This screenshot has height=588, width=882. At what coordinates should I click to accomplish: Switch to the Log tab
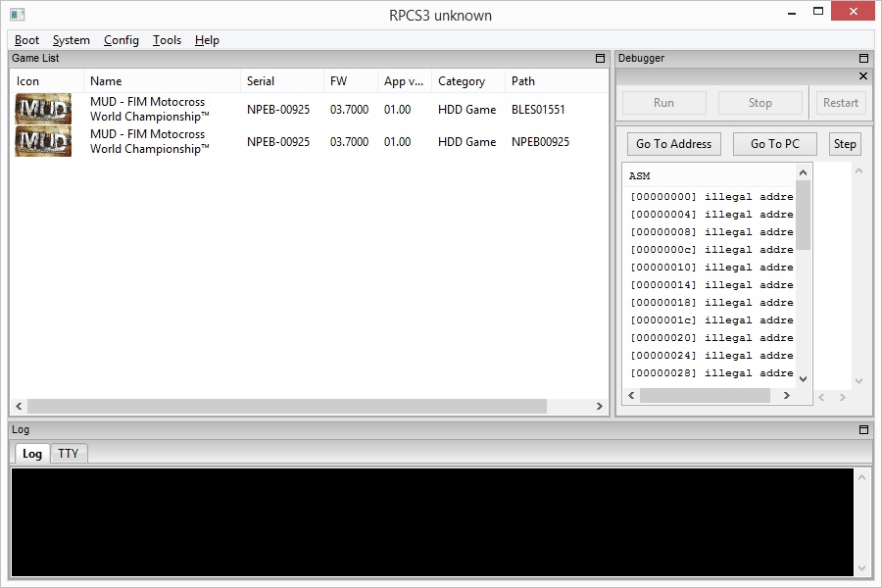pos(32,454)
